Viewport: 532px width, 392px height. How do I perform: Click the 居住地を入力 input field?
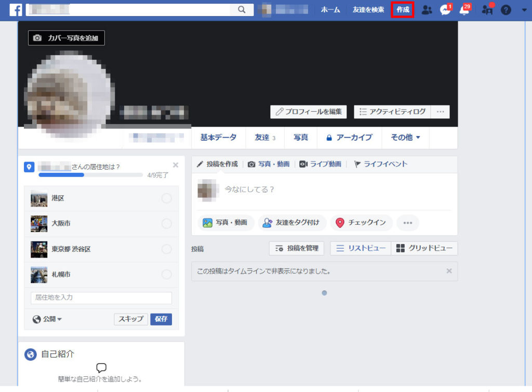tap(101, 298)
